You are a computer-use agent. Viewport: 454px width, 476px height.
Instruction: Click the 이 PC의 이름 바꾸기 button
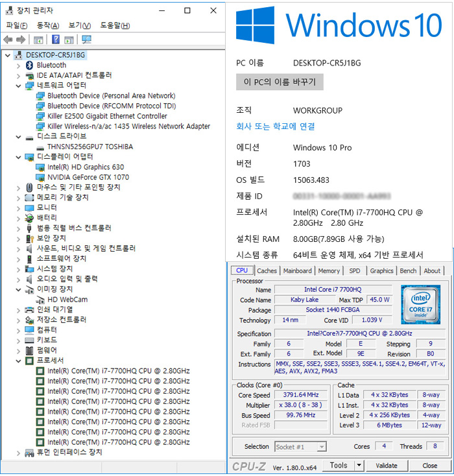[x=280, y=82]
